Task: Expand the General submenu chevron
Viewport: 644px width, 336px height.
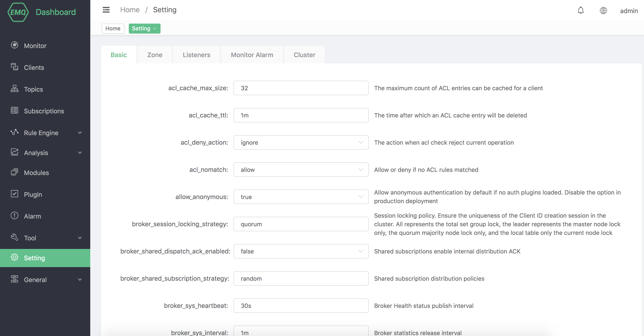Action: (80, 280)
